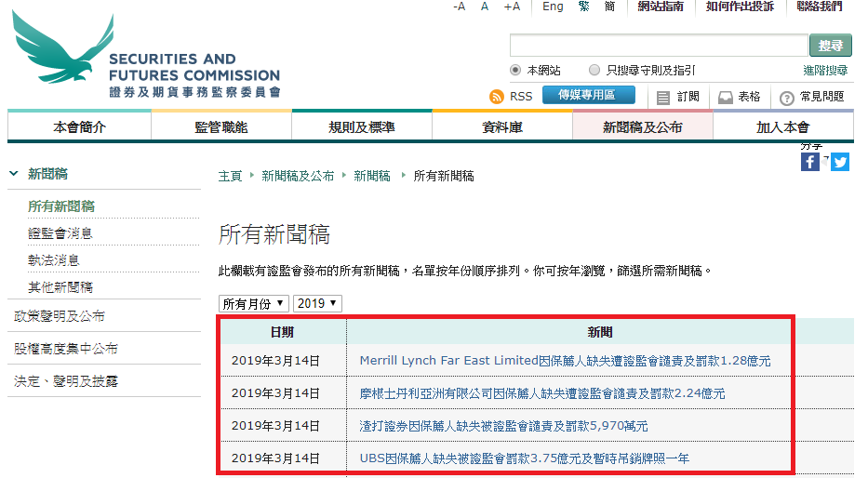This screenshot has width=868, height=478.
Task: Open 股權高度集中公布 in the sidebar
Action: click(x=66, y=349)
